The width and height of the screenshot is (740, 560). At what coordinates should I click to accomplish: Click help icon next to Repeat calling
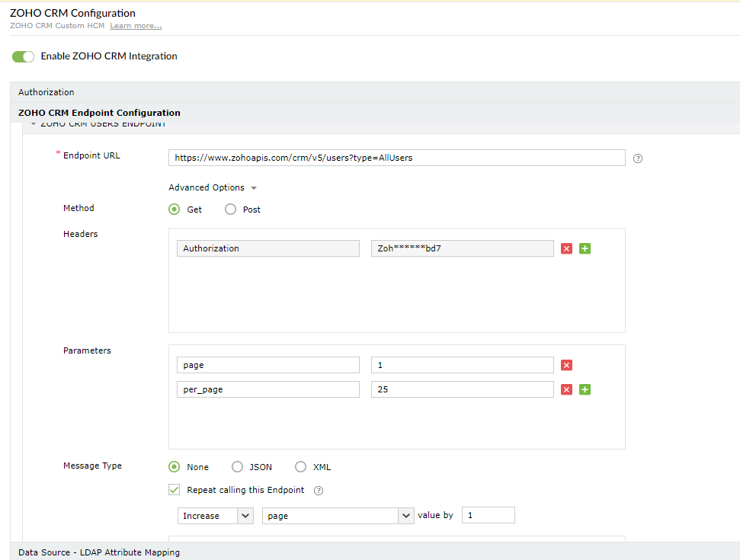(319, 491)
